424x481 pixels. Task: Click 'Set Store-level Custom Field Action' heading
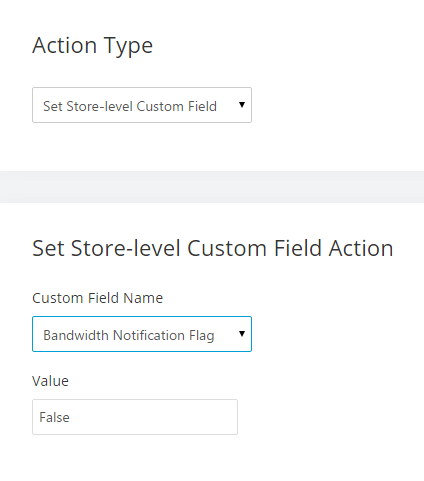213,248
